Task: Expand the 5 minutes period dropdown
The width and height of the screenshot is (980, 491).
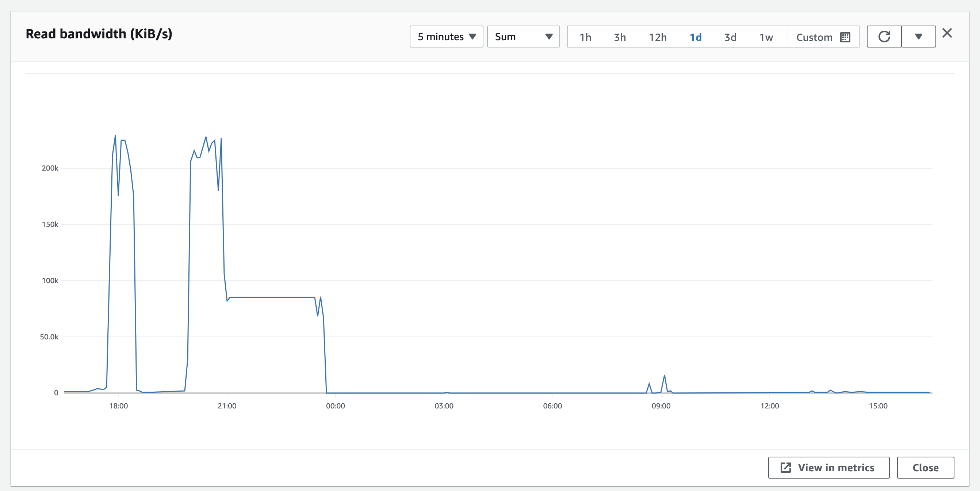Action: pos(446,37)
